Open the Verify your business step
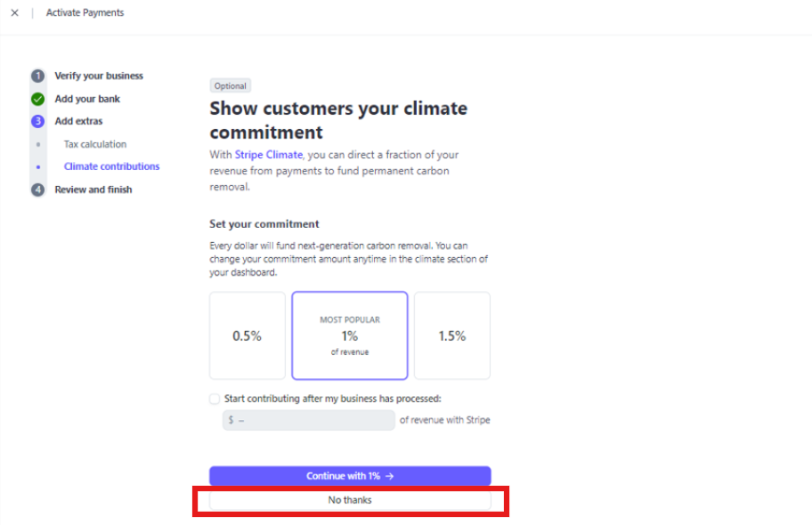This screenshot has width=812, height=525. click(x=99, y=76)
